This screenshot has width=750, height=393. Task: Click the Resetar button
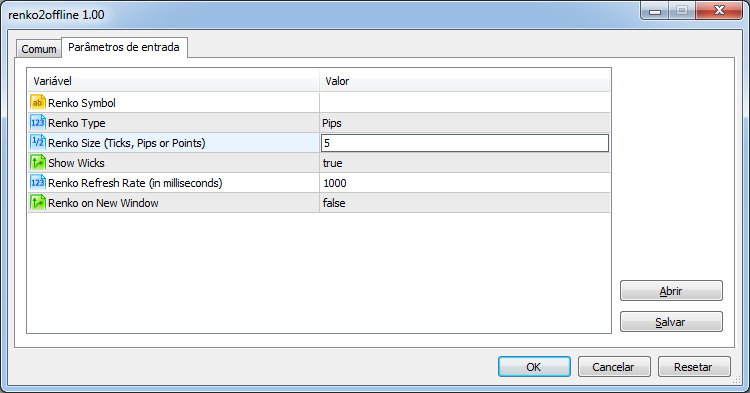coord(694,367)
